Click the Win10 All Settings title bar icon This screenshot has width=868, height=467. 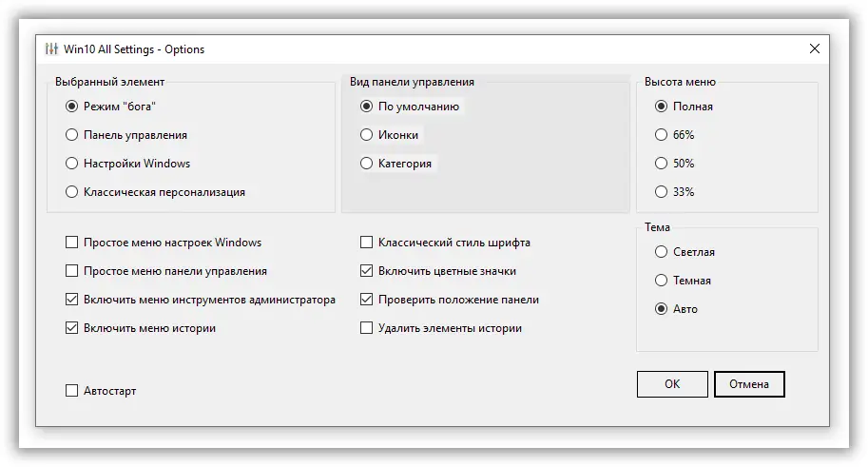[x=51, y=49]
